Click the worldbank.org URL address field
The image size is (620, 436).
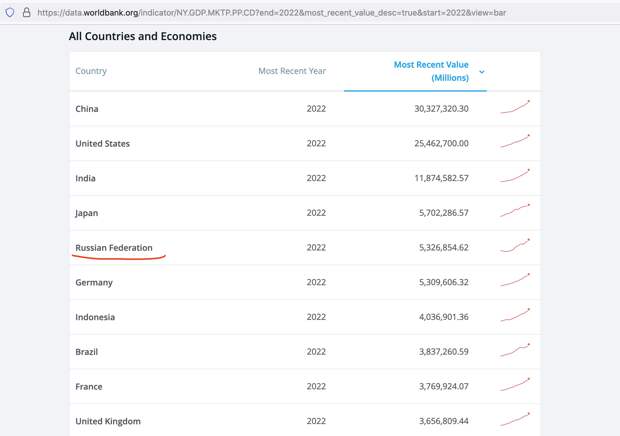pos(272,13)
